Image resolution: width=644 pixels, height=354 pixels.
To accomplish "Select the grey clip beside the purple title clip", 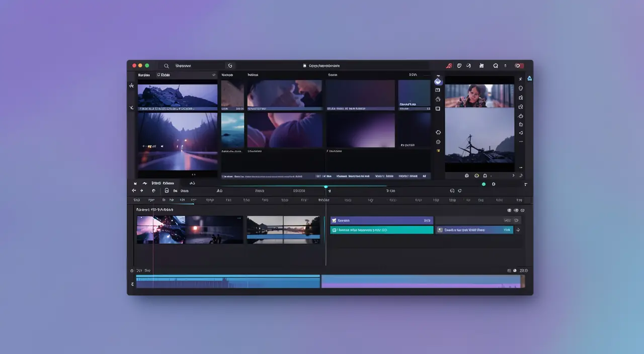I will coord(477,220).
